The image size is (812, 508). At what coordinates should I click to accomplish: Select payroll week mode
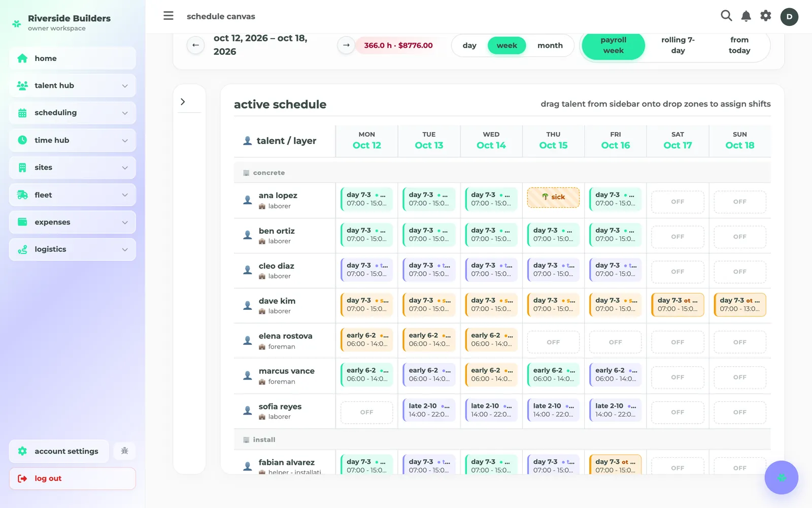click(x=614, y=45)
